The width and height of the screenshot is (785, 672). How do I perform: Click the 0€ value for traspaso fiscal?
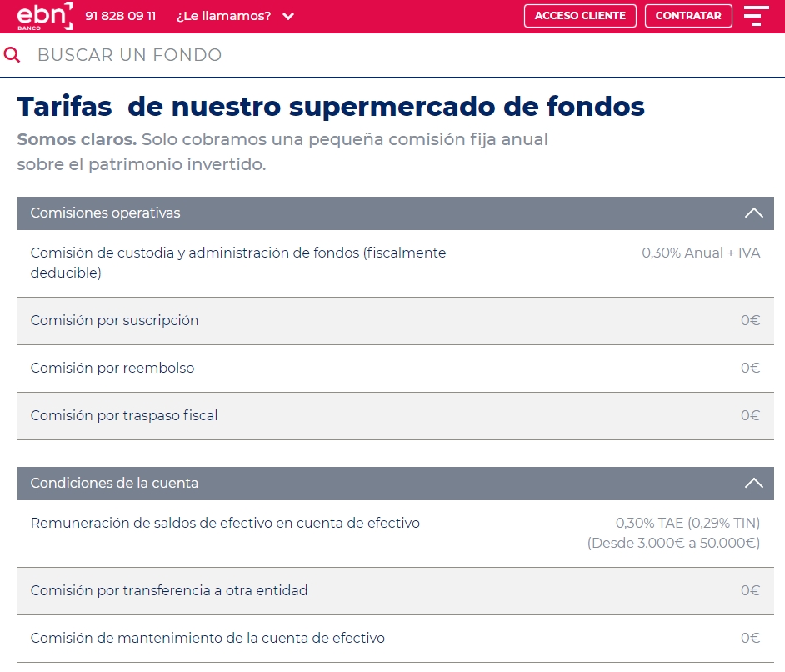751,415
